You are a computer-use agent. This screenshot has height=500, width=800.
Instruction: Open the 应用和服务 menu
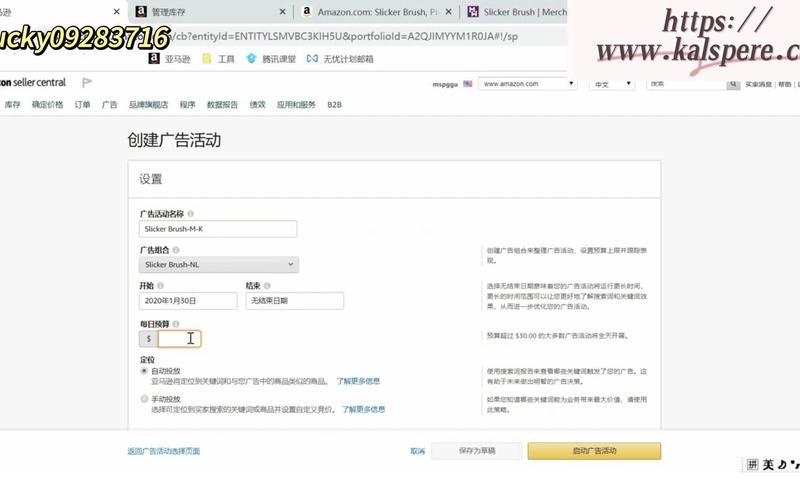tap(296, 105)
